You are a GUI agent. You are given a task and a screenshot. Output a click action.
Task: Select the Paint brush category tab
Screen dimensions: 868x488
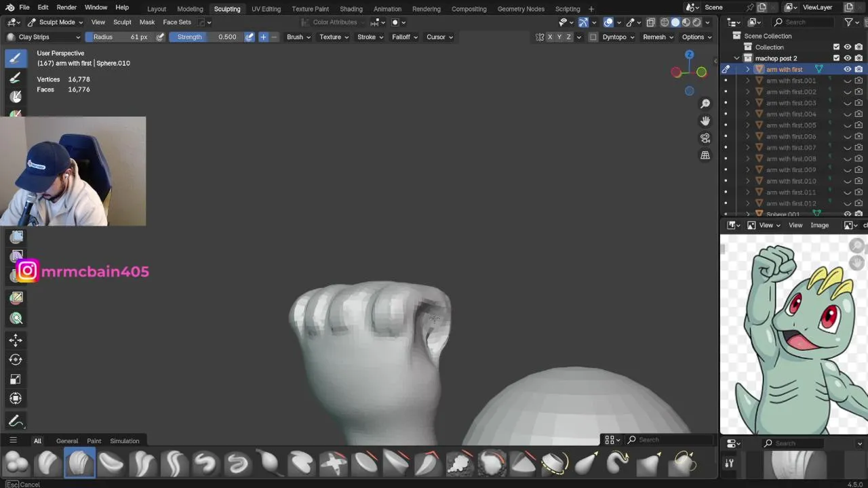pyautogui.click(x=94, y=441)
